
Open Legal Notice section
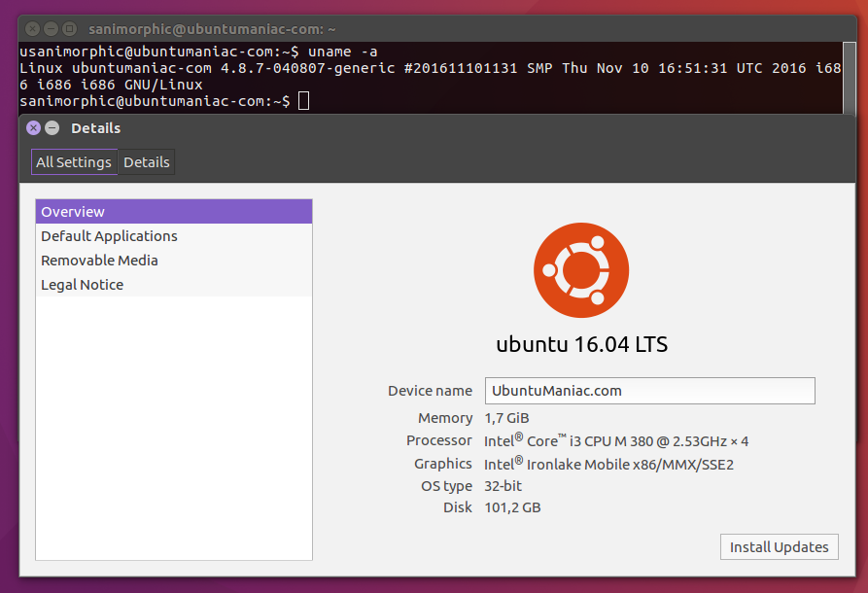[174, 285]
